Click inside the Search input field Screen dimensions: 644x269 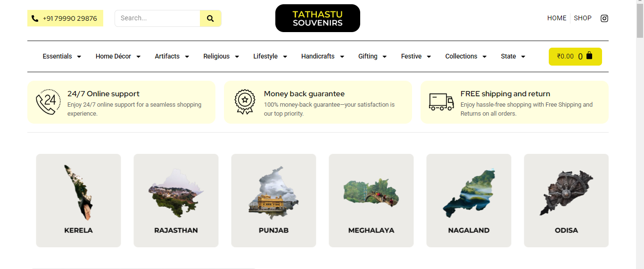click(x=157, y=18)
